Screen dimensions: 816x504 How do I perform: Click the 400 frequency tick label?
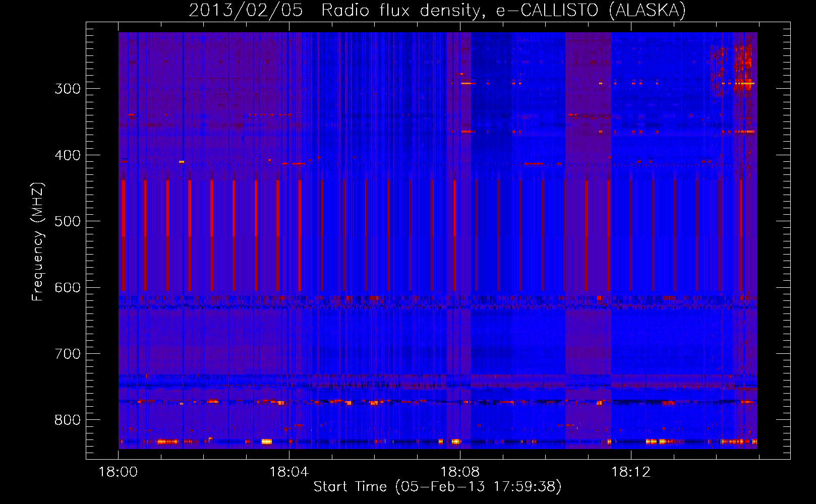click(68, 155)
